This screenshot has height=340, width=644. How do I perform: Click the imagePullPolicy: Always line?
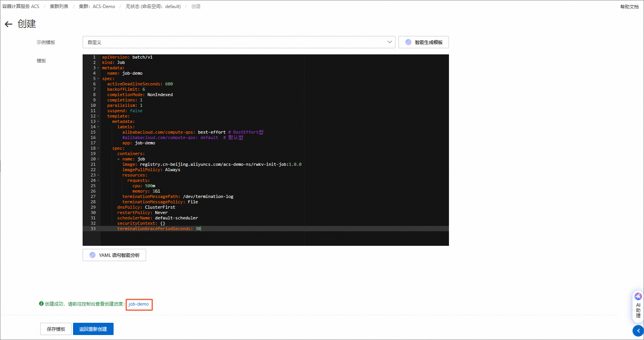(151, 170)
